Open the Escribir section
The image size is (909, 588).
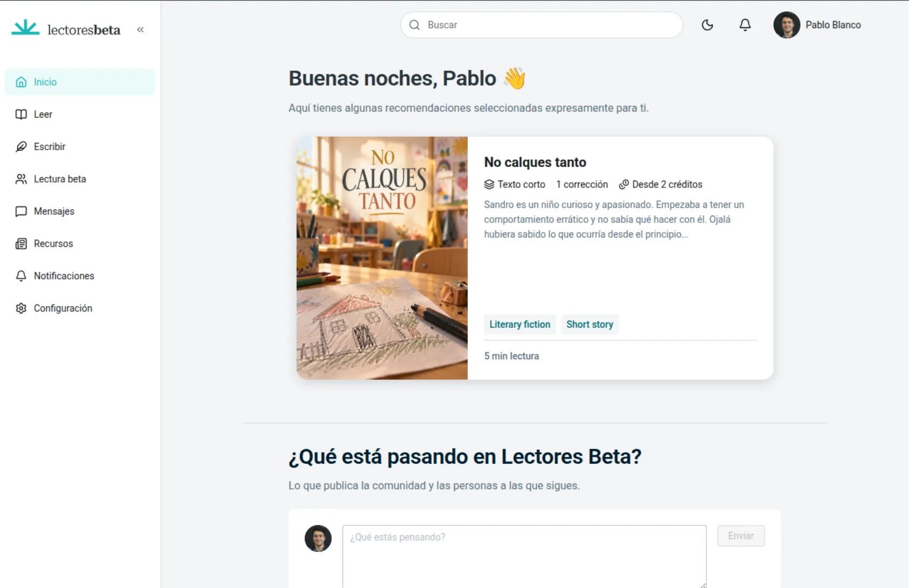pos(80,146)
